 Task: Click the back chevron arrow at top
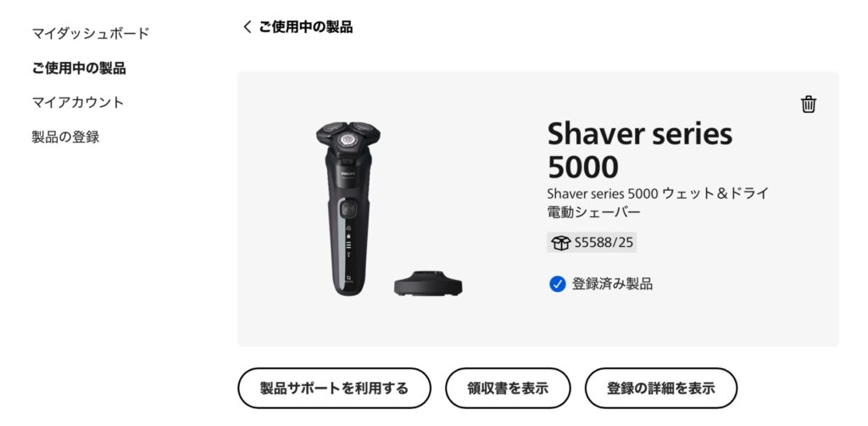click(247, 26)
